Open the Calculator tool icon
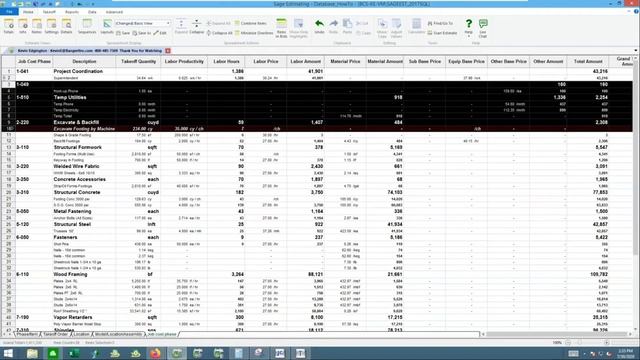 (416, 26)
